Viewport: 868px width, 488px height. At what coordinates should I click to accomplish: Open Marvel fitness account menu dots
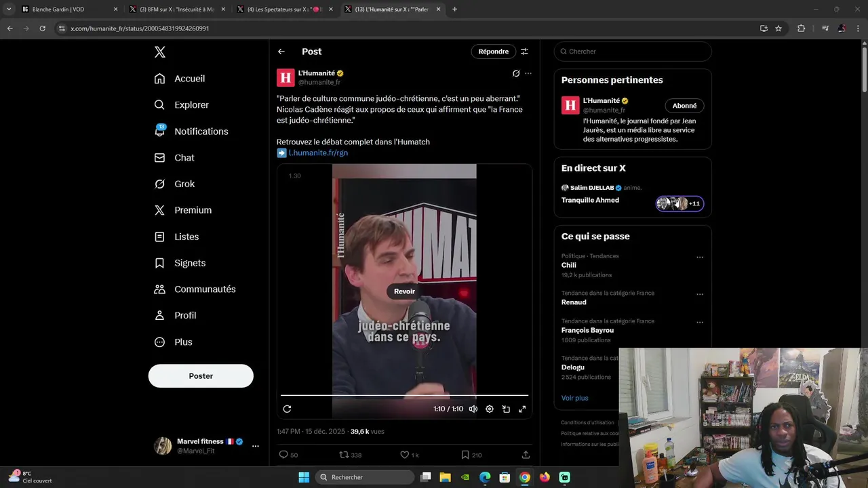(256, 446)
